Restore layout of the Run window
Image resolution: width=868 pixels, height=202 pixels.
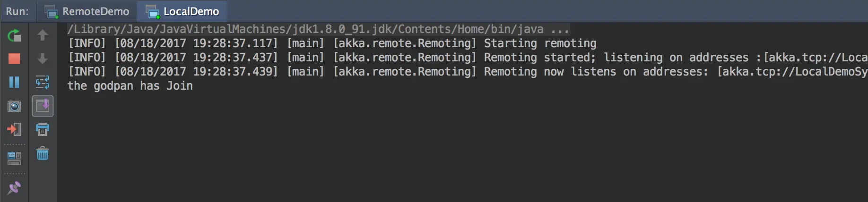[14, 159]
